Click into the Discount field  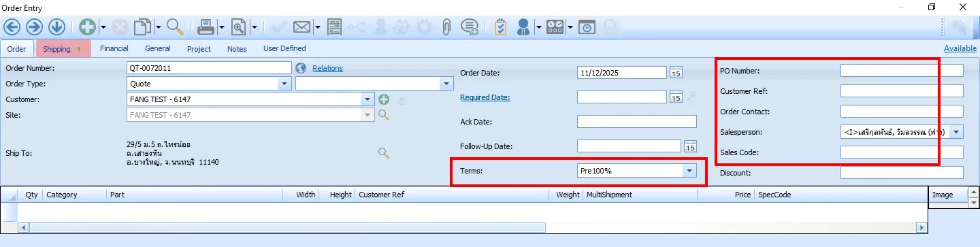[x=902, y=173]
